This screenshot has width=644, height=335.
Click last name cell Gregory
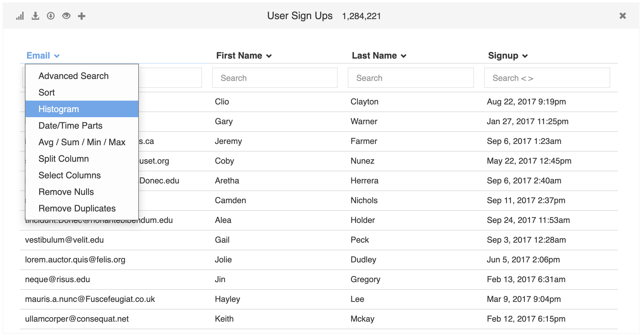point(365,279)
